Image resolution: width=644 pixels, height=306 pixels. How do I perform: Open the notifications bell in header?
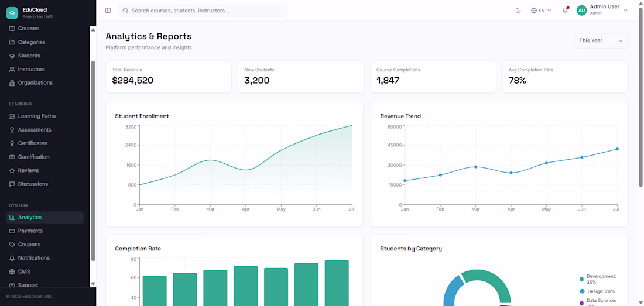[565, 11]
